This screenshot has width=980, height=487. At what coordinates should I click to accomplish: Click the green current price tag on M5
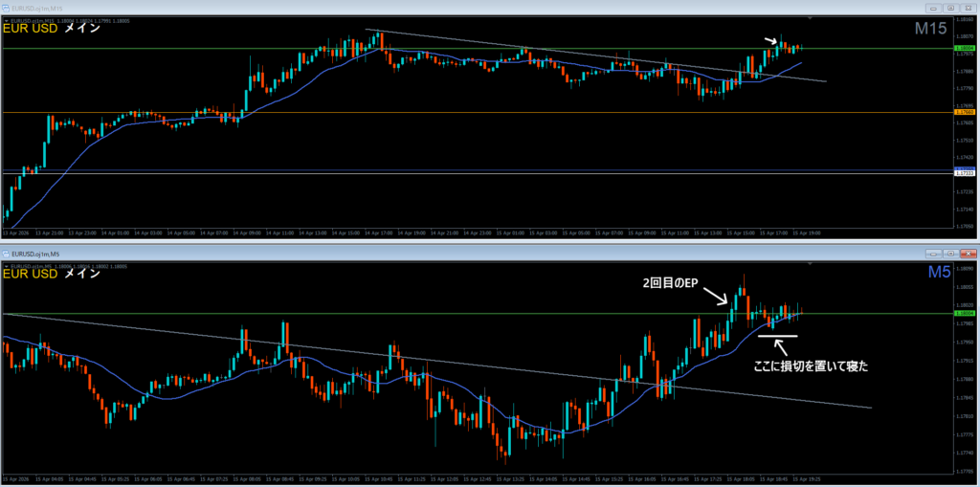[965, 313]
